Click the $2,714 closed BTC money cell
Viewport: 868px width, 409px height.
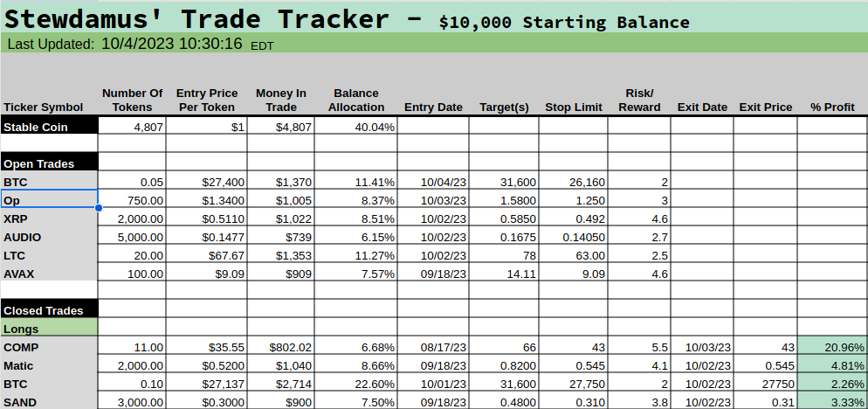pos(280,384)
